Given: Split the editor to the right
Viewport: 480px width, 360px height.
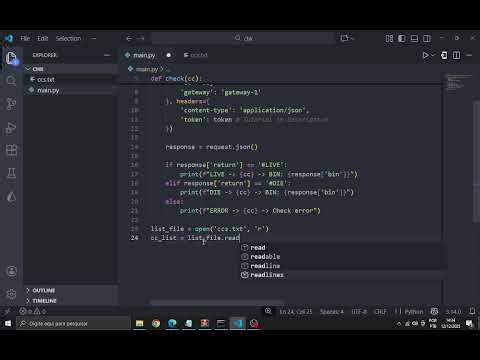Looking at the screenshot, I should (457, 55).
